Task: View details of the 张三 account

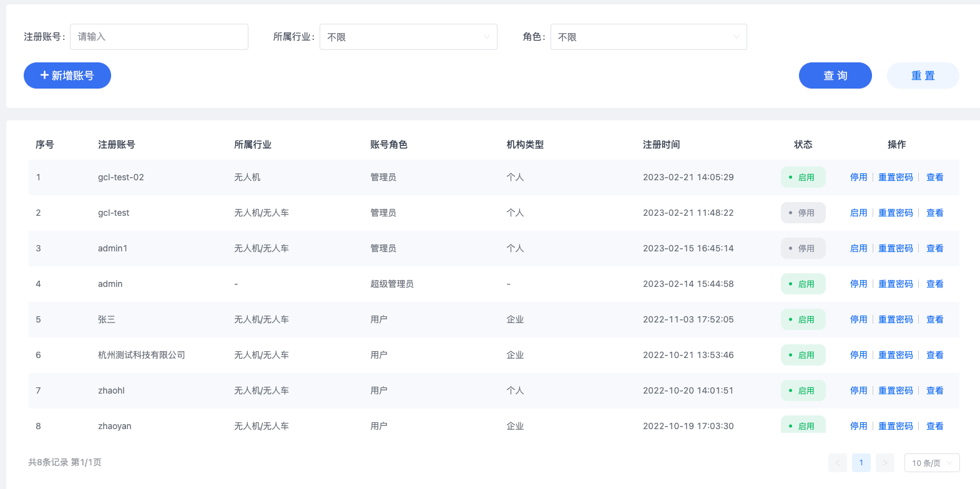Action: point(934,319)
